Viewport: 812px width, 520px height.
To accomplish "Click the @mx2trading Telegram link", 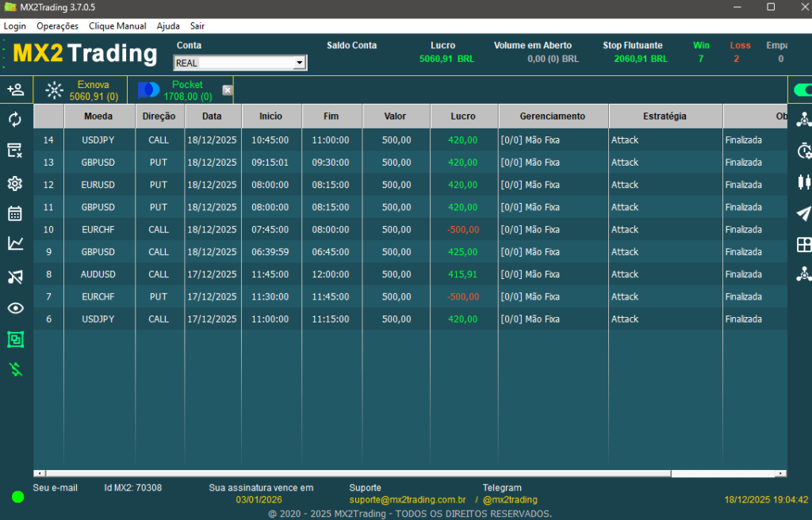I will click(x=510, y=500).
